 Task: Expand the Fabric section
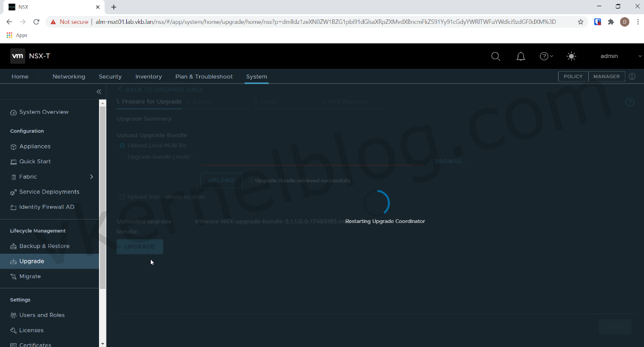pyautogui.click(x=90, y=177)
